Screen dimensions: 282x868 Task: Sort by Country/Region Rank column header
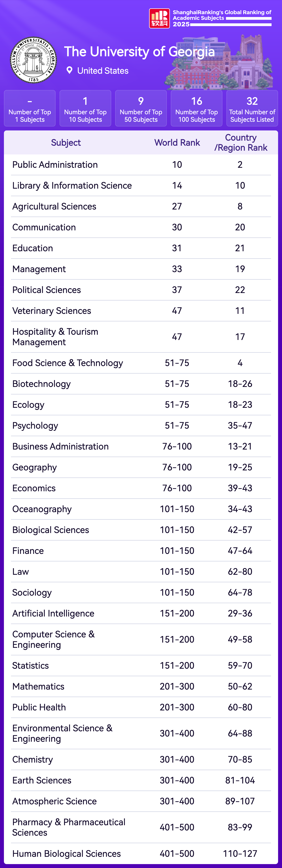tap(240, 143)
